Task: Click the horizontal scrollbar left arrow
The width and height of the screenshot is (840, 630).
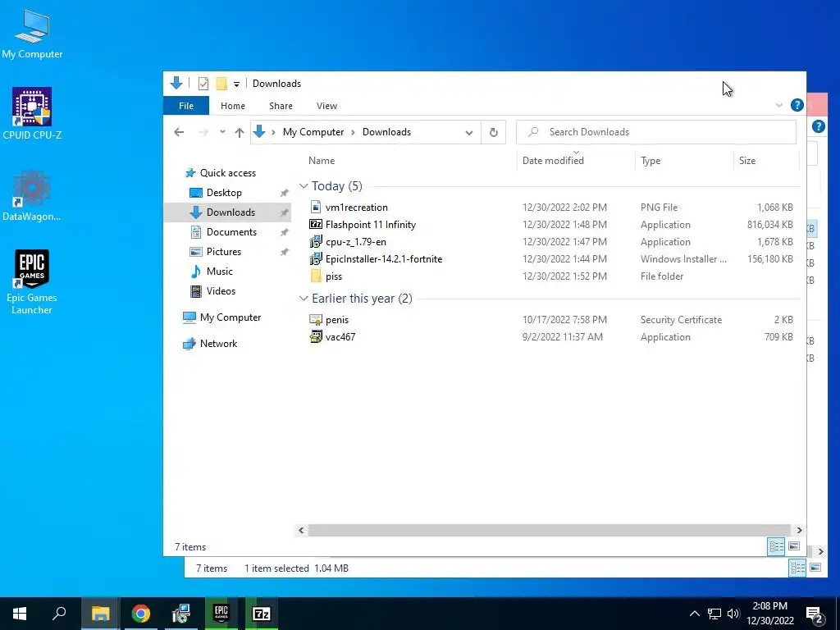Action: tap(301, 530)
